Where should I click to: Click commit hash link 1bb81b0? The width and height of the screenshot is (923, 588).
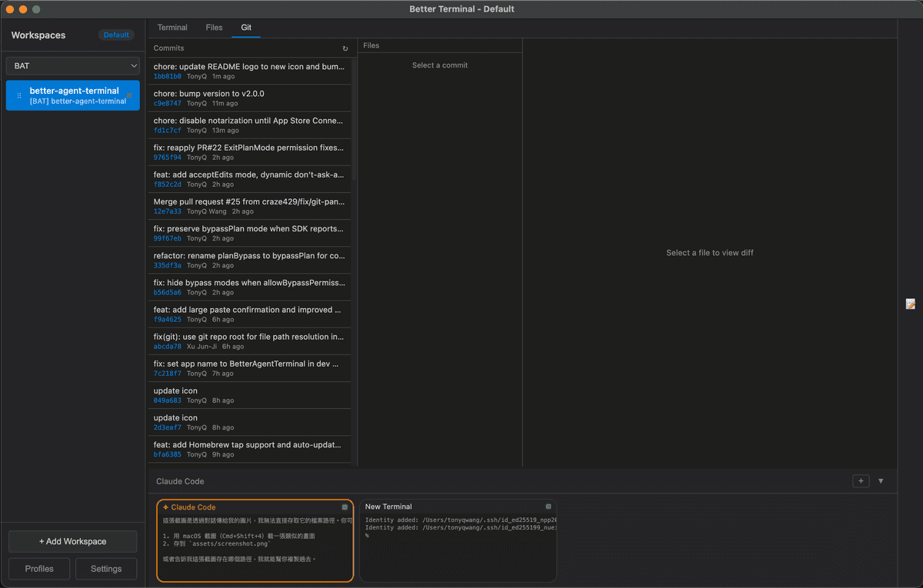[166, 76]
